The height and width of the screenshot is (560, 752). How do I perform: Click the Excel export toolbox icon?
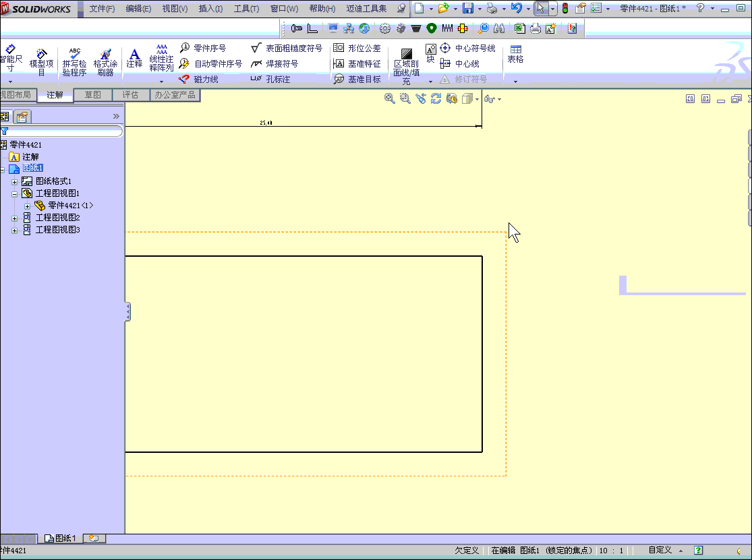coord(520,29)
